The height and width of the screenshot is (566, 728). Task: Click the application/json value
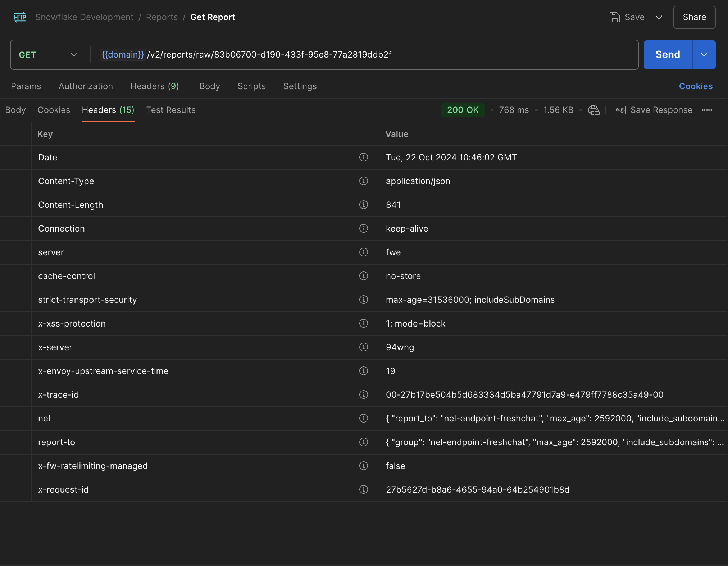tap(418, 181)
